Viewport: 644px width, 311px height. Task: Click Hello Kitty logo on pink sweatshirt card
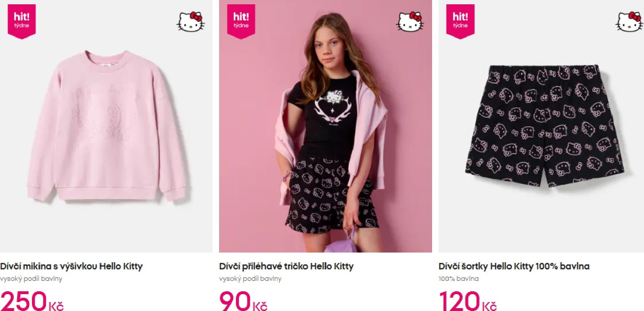191,22
